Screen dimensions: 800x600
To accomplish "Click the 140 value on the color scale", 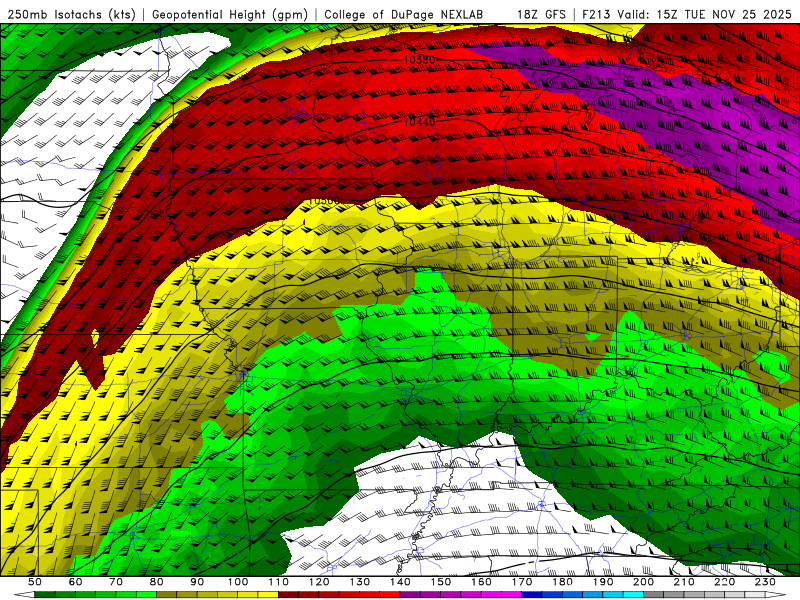I will click(x=400, y=582).
